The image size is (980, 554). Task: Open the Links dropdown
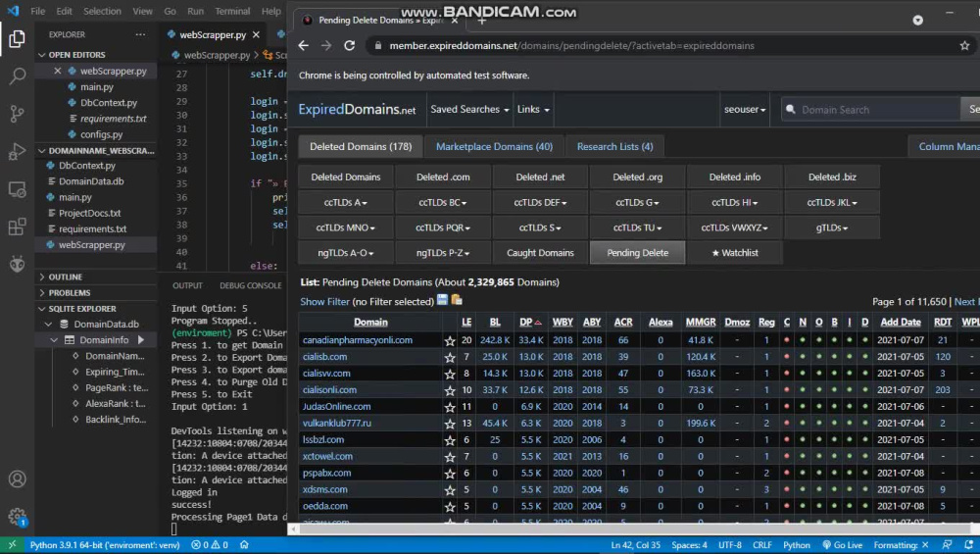click(533, 109)
